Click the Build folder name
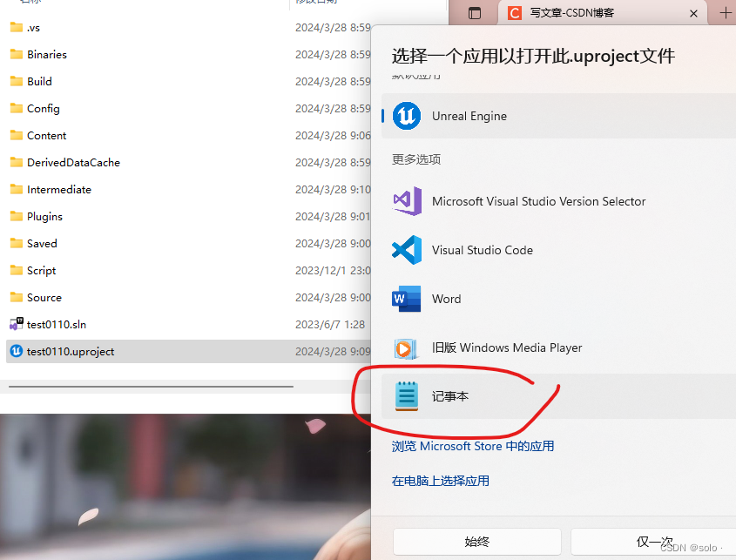Image resolution: width=736 pixels, height=560 pixels. 39,82
